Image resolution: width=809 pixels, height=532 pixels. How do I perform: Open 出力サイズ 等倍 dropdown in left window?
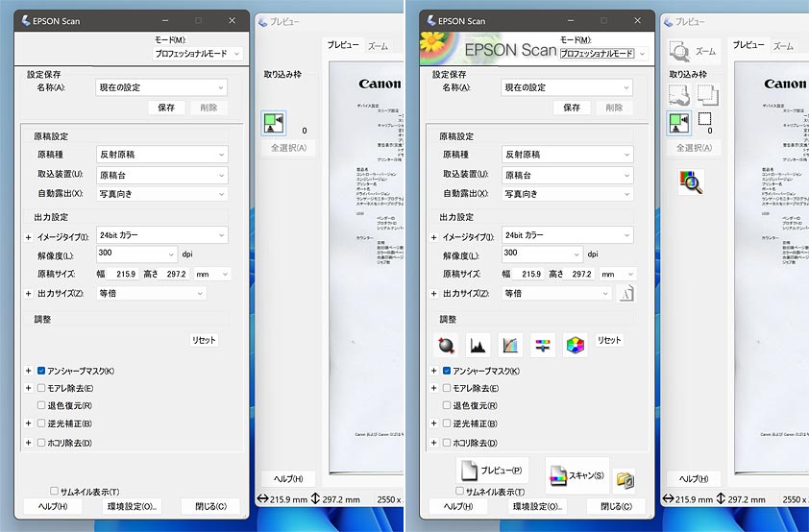[151, 293]
